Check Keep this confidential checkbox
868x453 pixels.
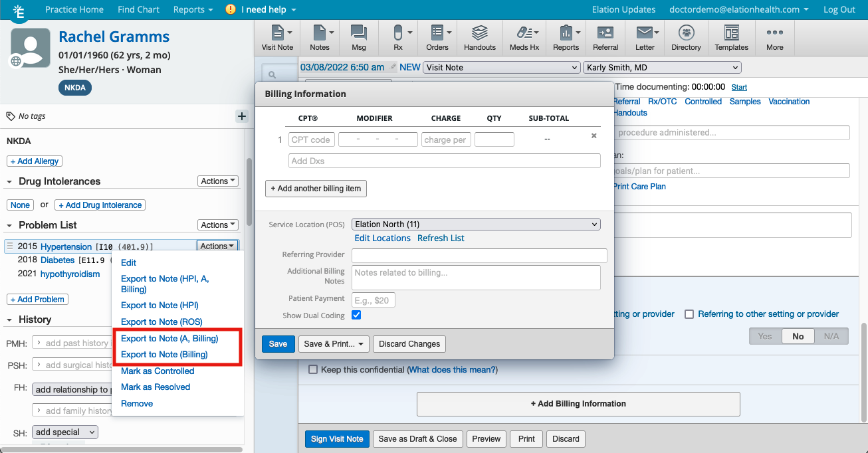312,369
